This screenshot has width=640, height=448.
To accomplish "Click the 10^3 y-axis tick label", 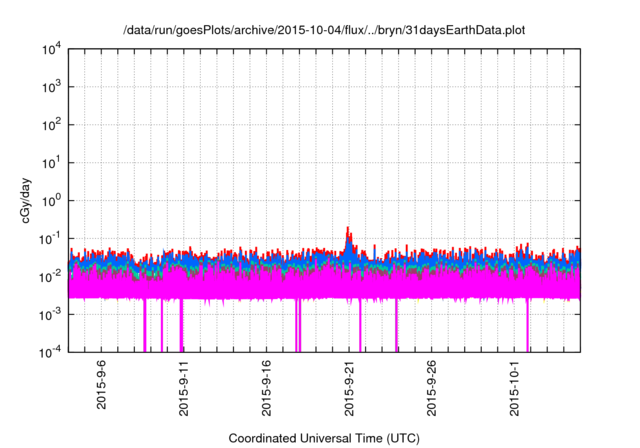I will click(x=52, y=86).
